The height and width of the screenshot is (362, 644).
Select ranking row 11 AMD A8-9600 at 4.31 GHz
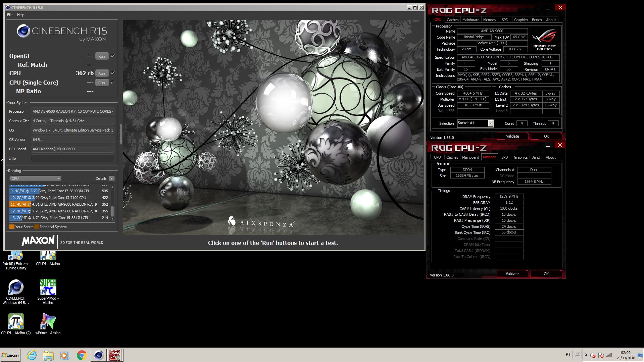pyautogui.click(x=59, y=204)
